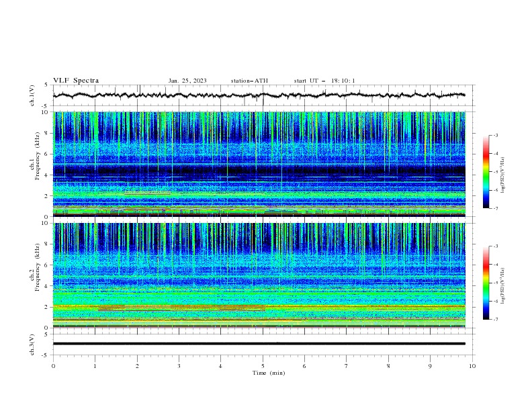Screen dimensions: 532x411
Task: Click the ch.1 voltage waveform trace
Action: point(259,95)
